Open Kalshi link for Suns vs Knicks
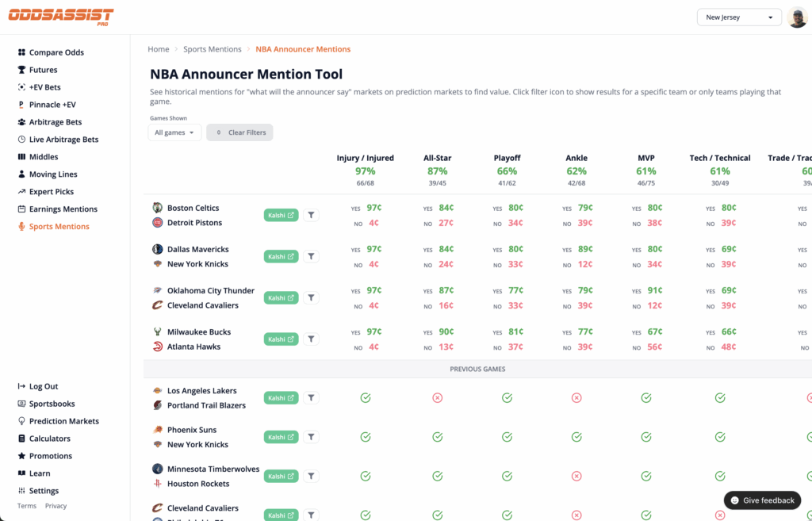This screenshot has width=812, height=521. click(x=282, y=437)
